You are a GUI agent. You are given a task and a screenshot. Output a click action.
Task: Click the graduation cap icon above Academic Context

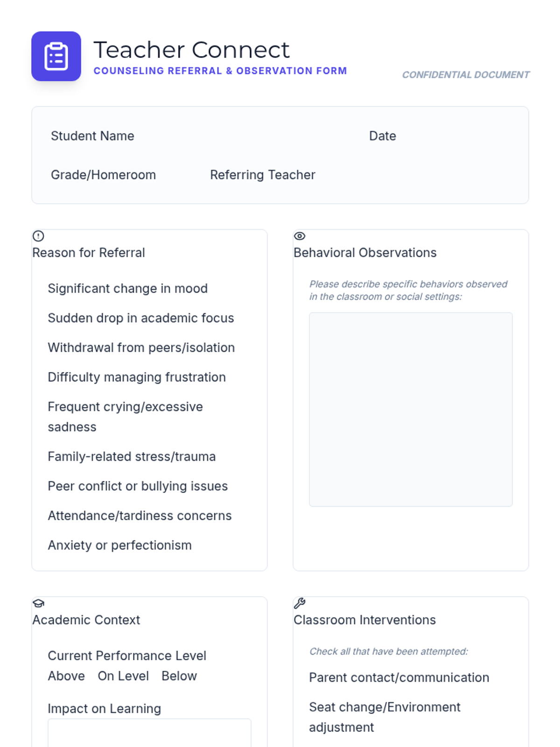click(x=38, y=603)
